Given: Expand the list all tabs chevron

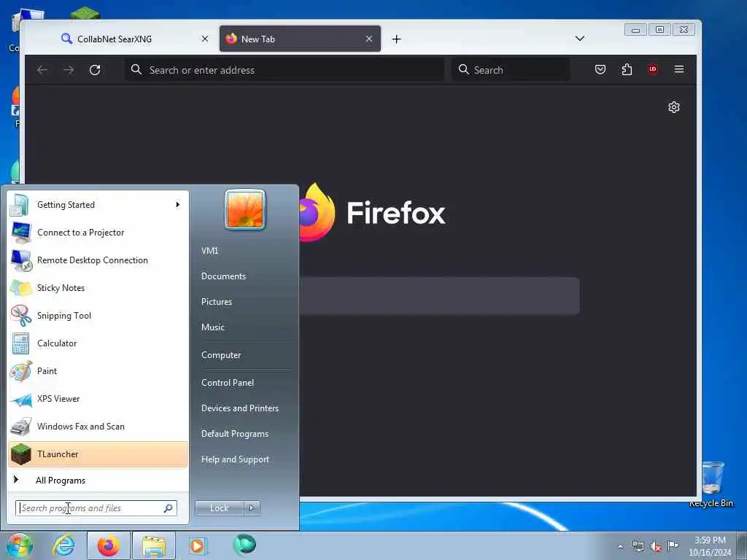Looking at the screenshot, I should (580, 39).
